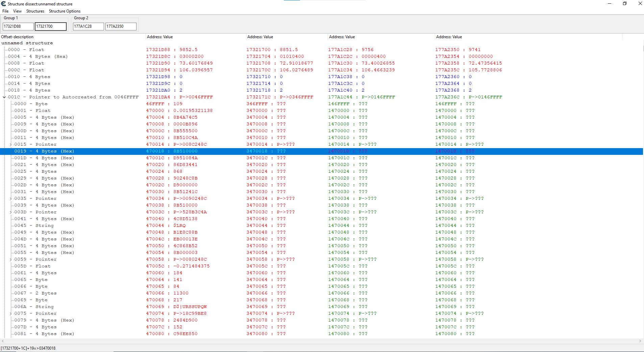Open the View menu
Image resolution: width=644 pixels, height=352 pixels.
coord(17,11)
